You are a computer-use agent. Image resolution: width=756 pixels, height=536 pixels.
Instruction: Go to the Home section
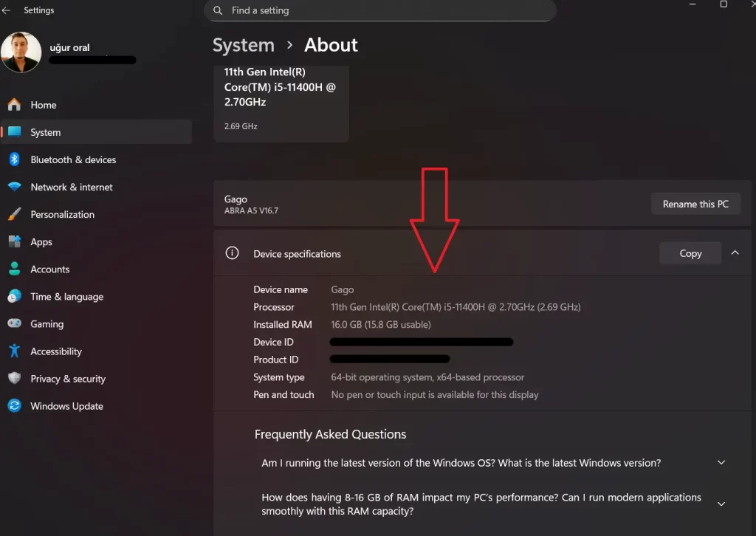coord(44,105)
